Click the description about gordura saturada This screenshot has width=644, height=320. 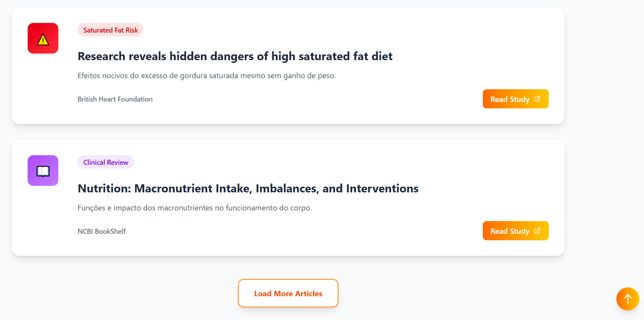click(206, 75)
